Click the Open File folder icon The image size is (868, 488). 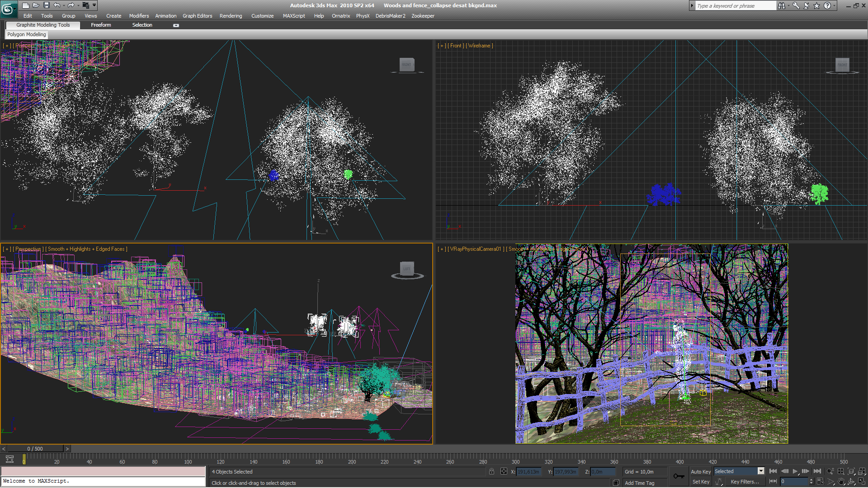pos(36,5)
